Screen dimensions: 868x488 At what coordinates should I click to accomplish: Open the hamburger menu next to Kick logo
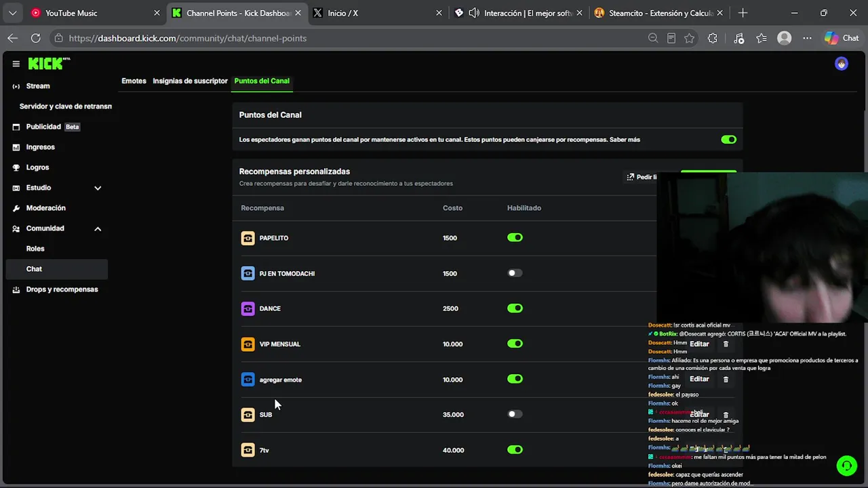point(16,64)
